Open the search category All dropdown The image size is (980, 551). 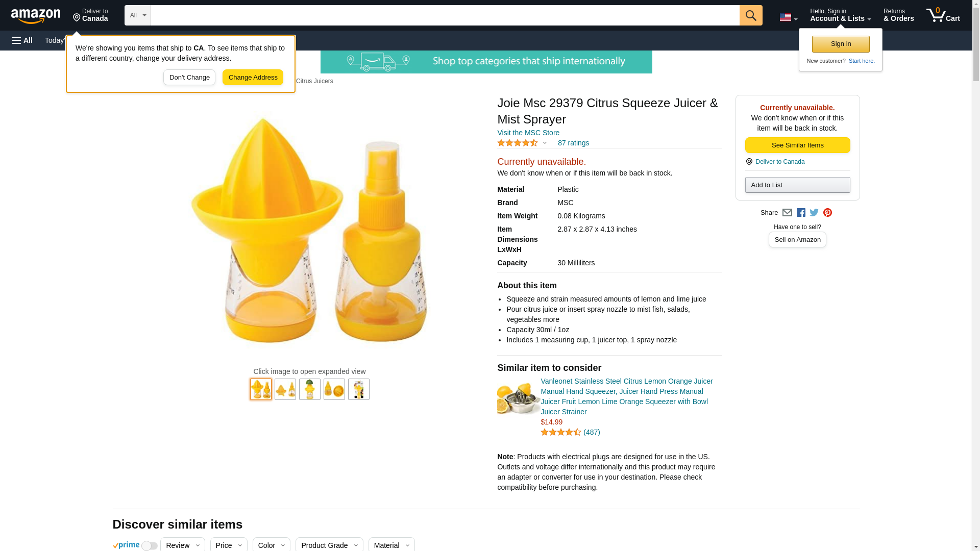138,15
